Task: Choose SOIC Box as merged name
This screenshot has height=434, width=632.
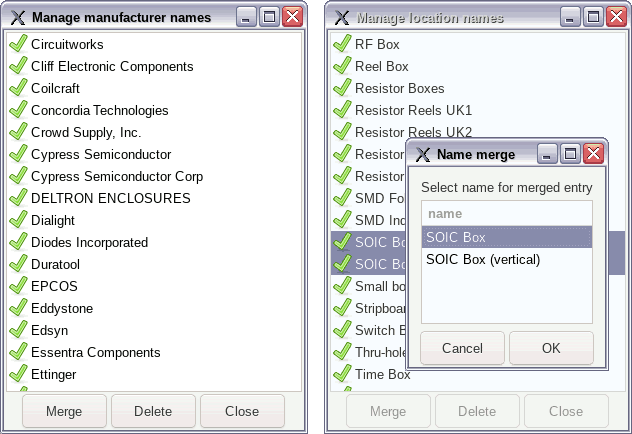Action: [507, 237]
